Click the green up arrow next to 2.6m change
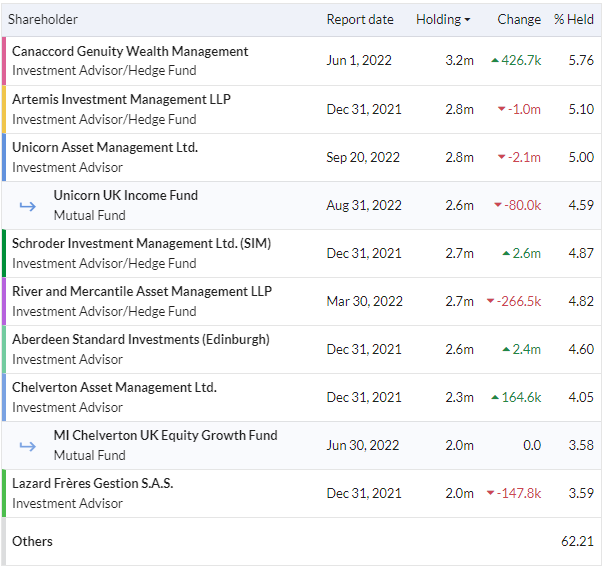The height and width of the screenshot is (570, 604). point(507,253)
